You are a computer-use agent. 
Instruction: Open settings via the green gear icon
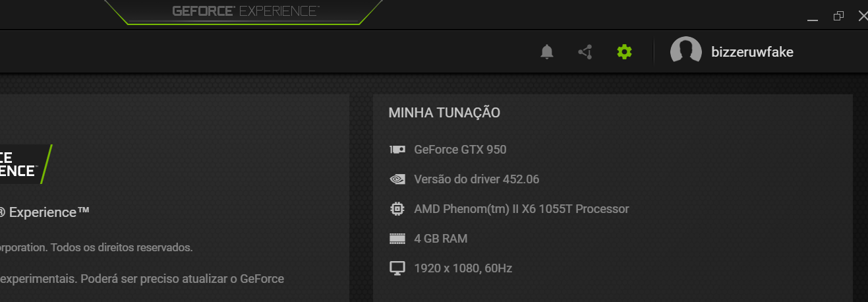coord(624,51)
